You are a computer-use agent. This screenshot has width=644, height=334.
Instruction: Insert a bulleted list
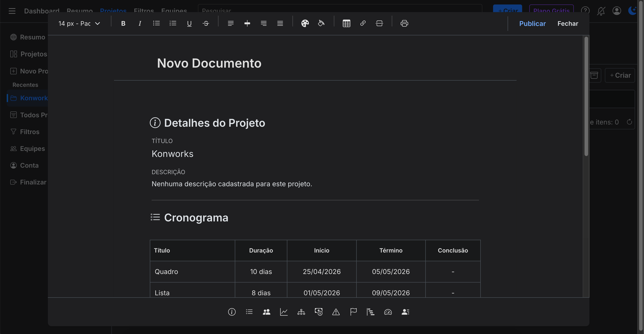point(156,24)
